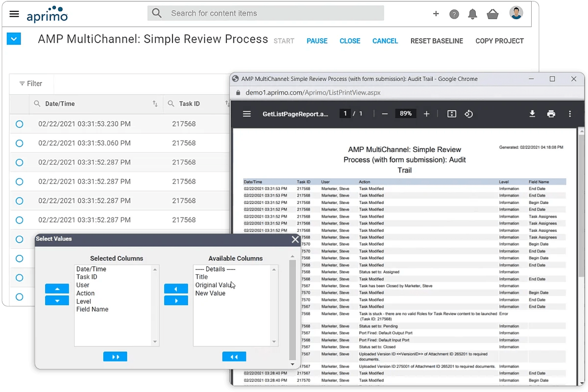Viewport: 588px width, 392px height.
Task: Select radio for row 03:31:53.060 PM
Action: point(19,143)
